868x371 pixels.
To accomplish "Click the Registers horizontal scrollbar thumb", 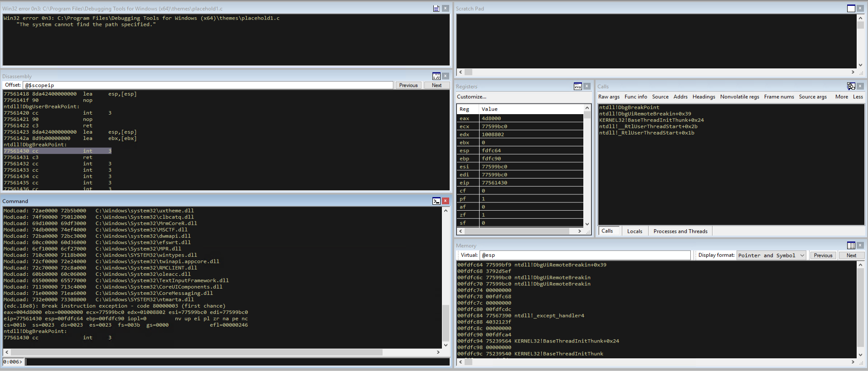I will click(x=517, y=231).
